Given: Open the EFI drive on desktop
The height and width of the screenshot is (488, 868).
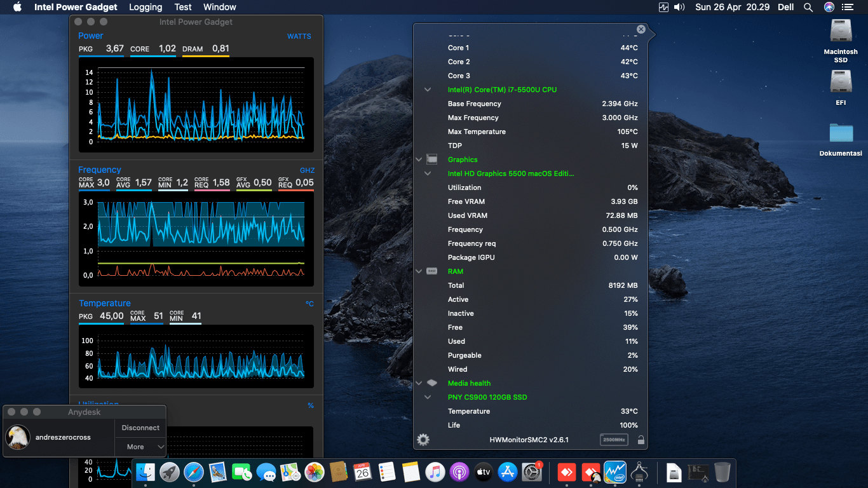Looking at the screenshot, I should [x=841, y=87].
